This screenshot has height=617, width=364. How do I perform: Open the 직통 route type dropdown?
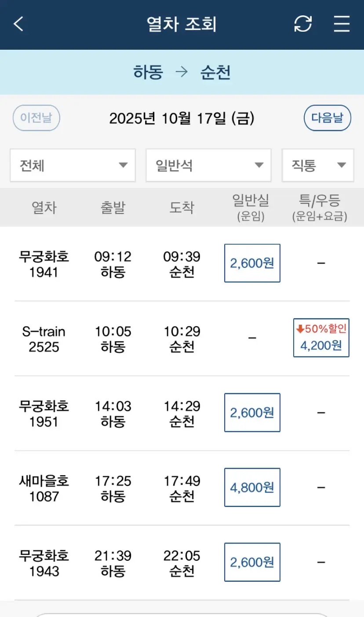tap(318, 165)
